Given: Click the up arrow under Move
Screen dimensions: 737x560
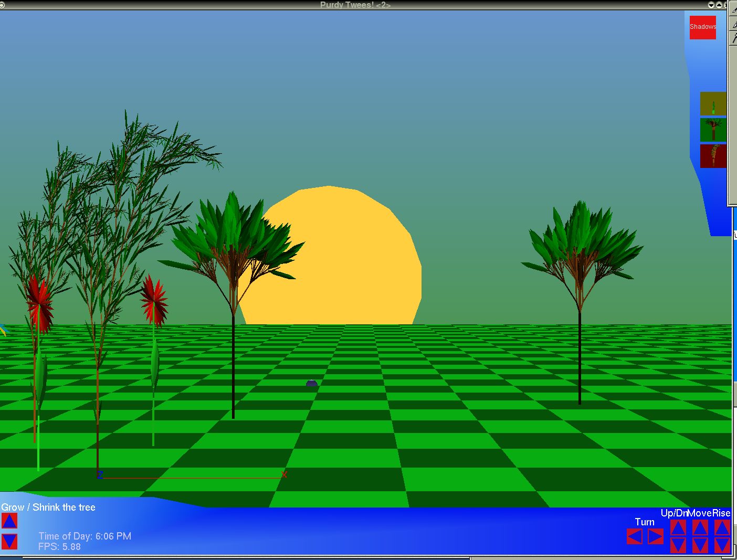Looking at the screenshot, I should point(700,527).
